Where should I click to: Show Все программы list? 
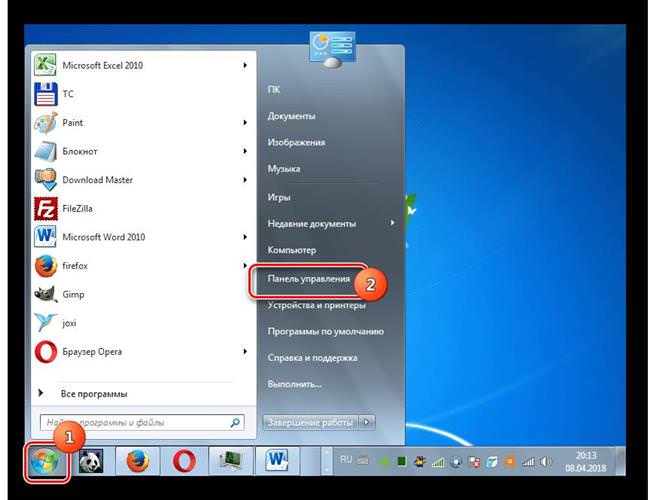[94, 394]
